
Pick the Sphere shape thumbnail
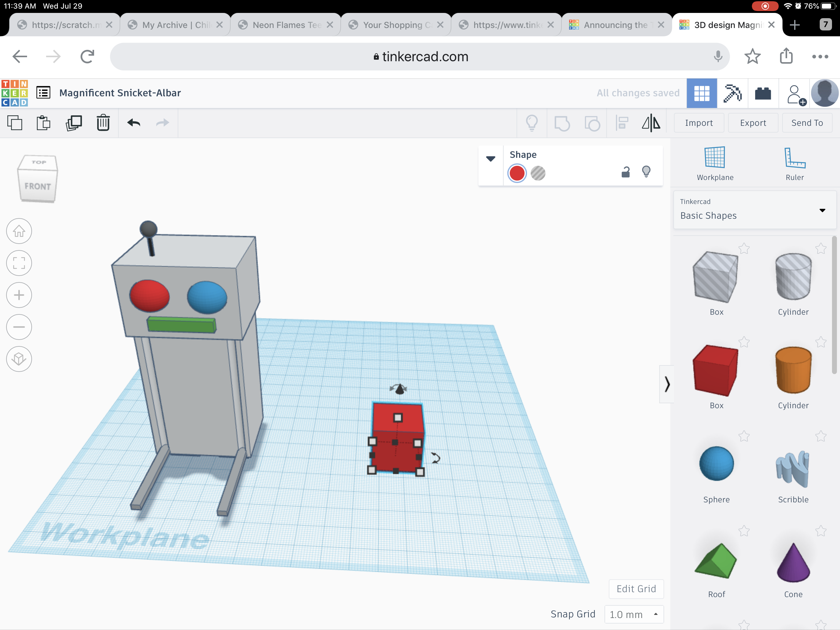(716, 464)
